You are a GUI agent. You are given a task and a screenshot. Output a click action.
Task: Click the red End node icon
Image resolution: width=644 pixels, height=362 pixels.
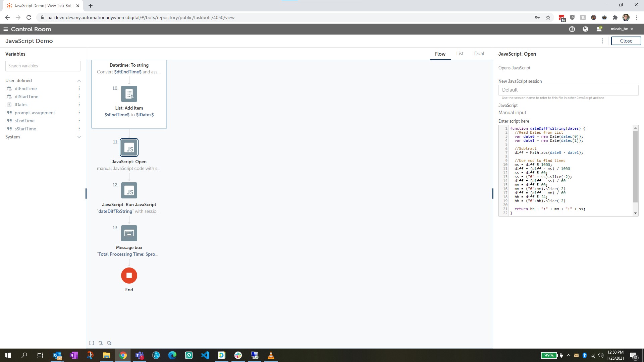129,276
